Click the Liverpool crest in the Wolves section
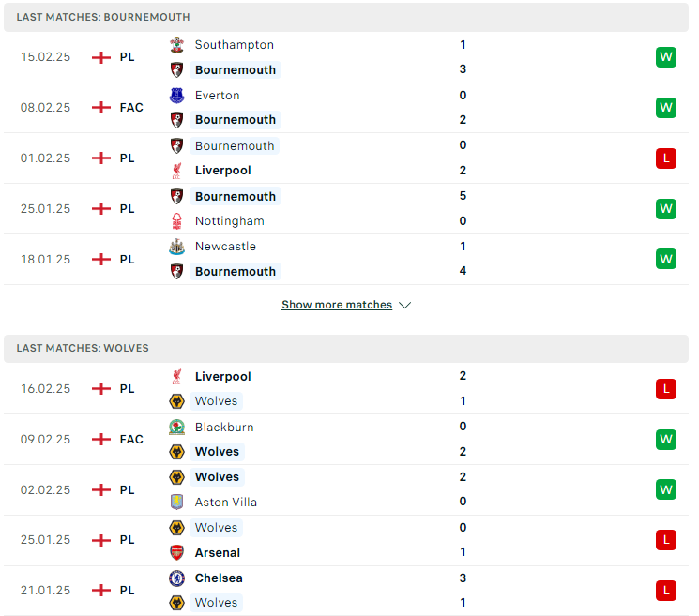The image size is (699, 616). pos(177,376)
